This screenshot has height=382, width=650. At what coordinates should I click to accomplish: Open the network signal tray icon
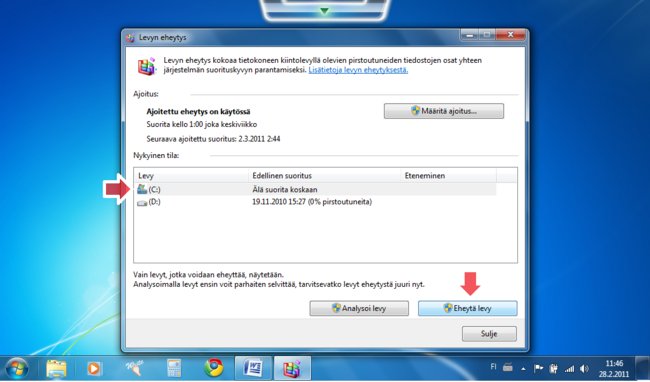(x=570, y=368)
